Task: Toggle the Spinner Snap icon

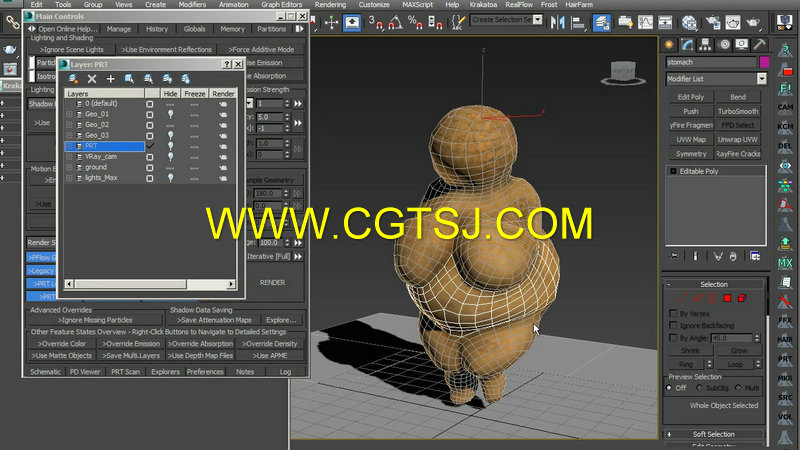Action: tap(435, 22)
